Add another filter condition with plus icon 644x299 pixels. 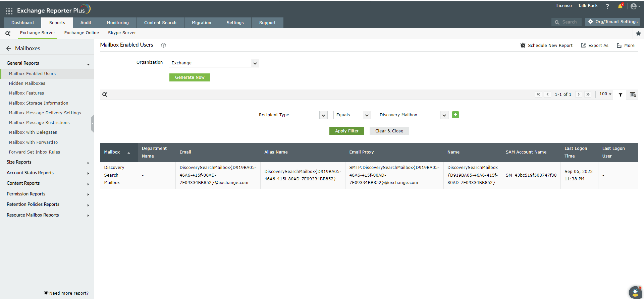click(x=455, y=115)
